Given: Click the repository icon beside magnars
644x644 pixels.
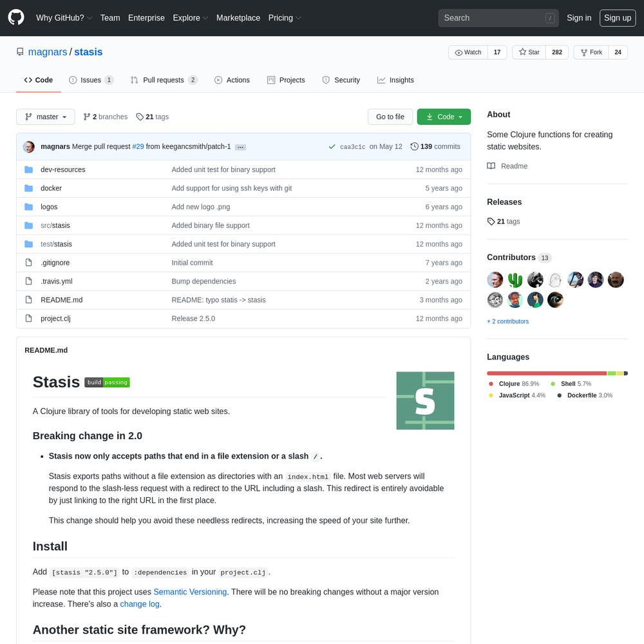Looking at the screenshot, I should click(x=20, y=52).
